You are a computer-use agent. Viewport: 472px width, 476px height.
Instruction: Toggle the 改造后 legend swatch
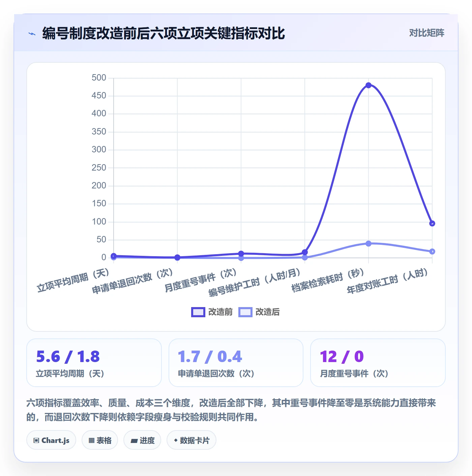[245, 312]
